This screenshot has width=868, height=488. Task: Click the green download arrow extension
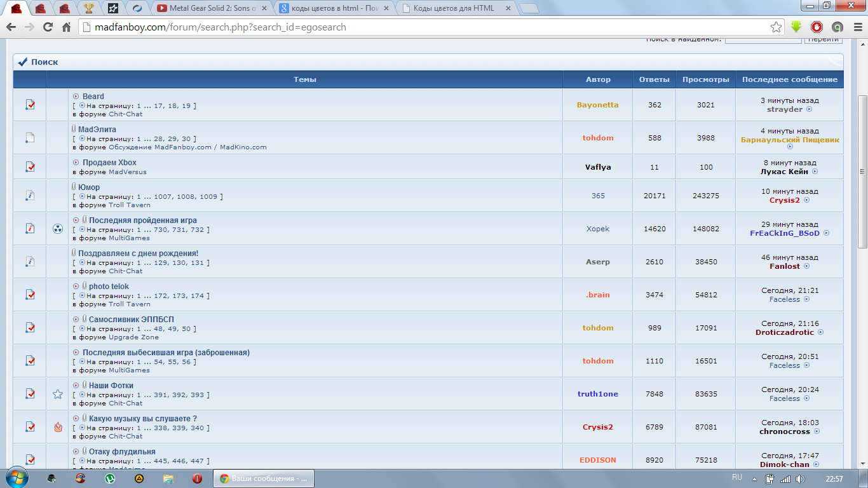pos(796,27)
